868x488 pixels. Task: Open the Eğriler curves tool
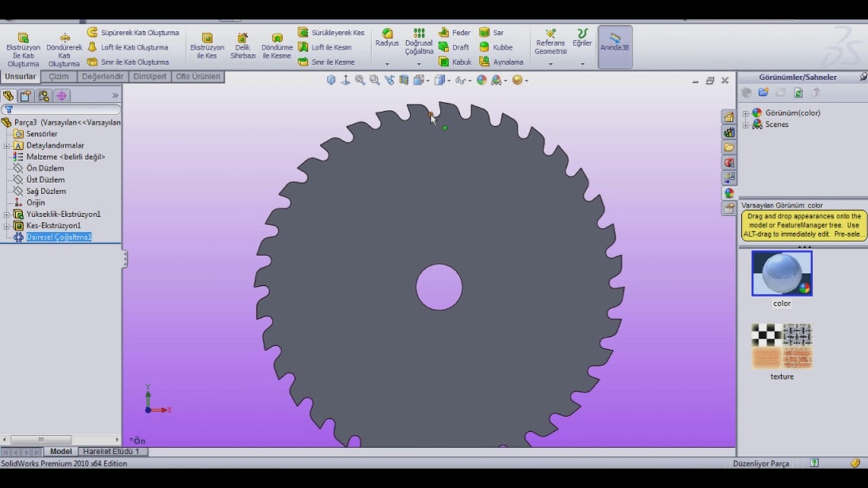point(582,38)
